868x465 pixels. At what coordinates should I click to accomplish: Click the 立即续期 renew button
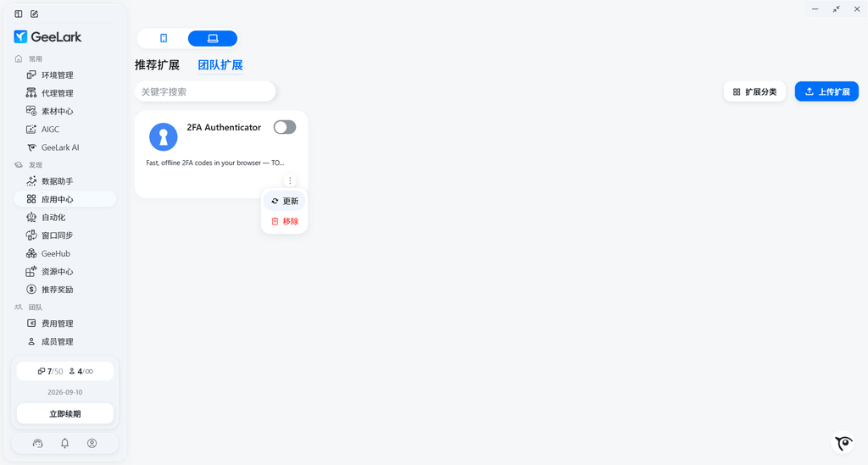[64, 413]
